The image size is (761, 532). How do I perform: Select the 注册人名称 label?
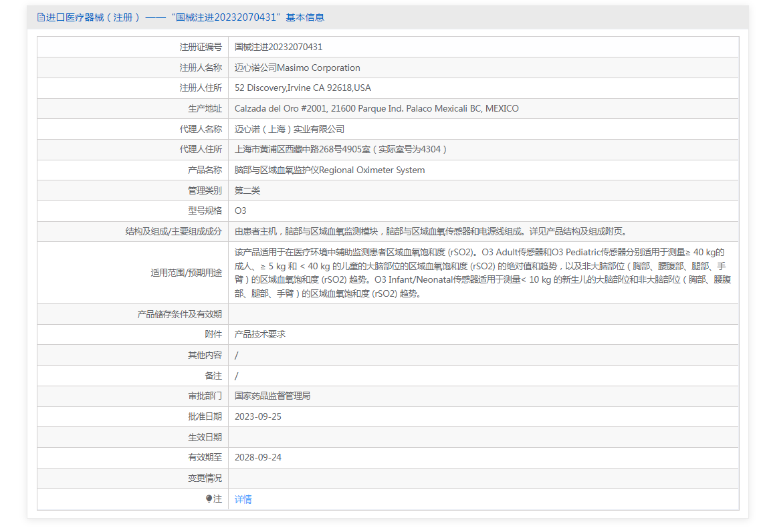201,68
